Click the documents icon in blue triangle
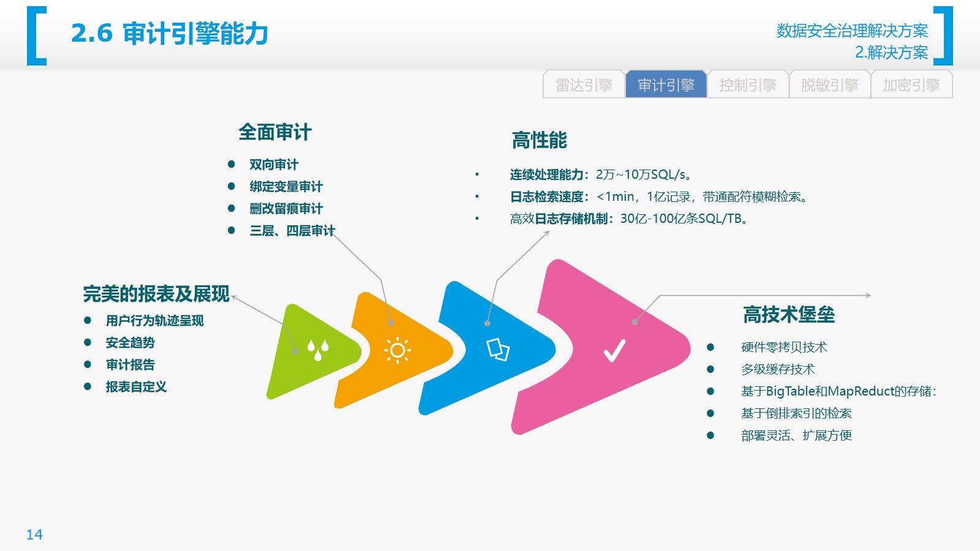 pyautogui.click(x=498, y=350)
